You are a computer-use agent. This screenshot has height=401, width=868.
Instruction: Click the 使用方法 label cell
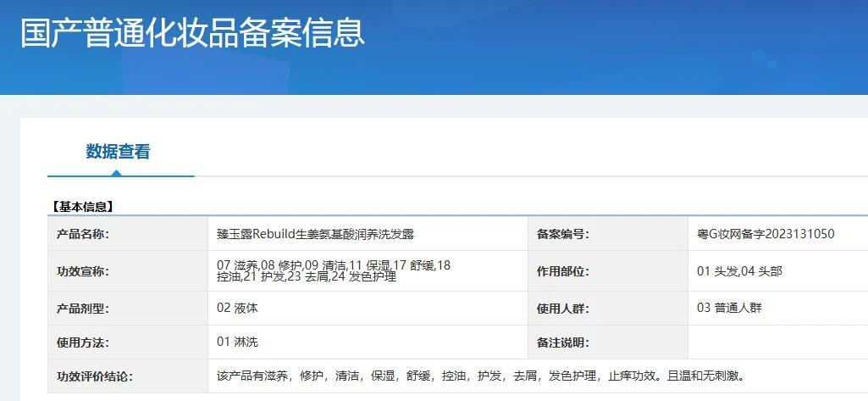(128, 343)
